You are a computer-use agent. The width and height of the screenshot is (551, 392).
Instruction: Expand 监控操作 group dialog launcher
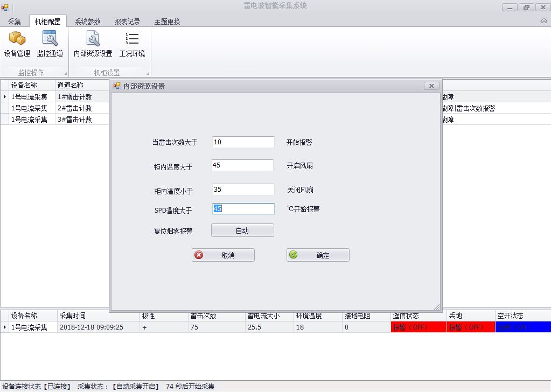coord(66,73)
